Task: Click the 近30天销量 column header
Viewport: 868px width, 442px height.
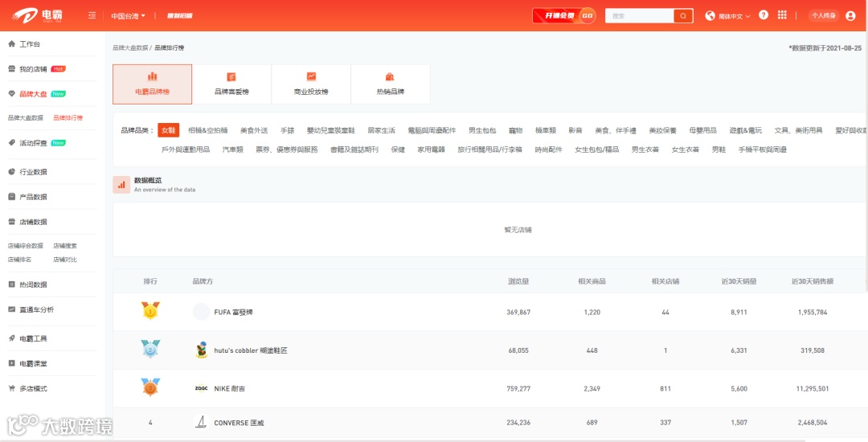Action: [739, 281]
